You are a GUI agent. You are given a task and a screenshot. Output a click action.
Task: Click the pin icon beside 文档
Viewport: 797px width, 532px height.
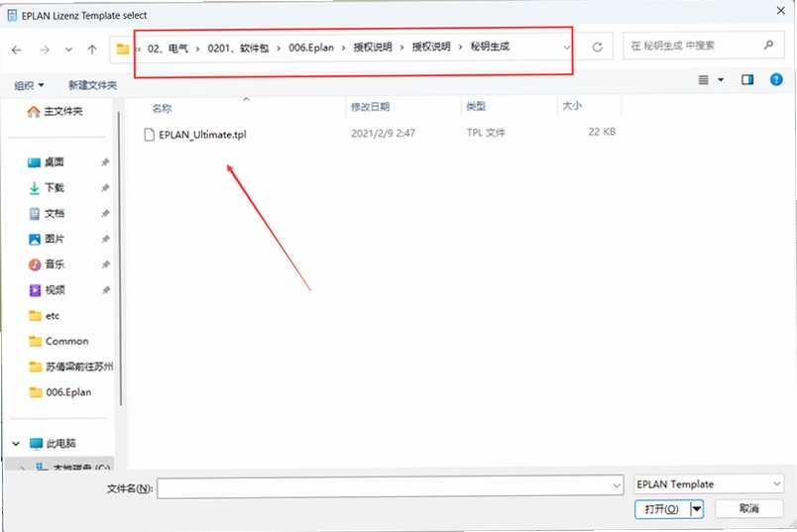pyautogui.click(x=105, y=213)
